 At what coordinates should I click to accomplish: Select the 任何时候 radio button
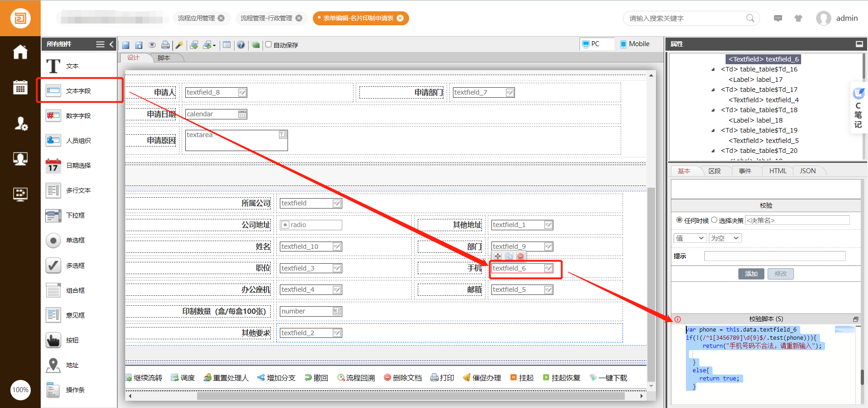coord(679,220)
